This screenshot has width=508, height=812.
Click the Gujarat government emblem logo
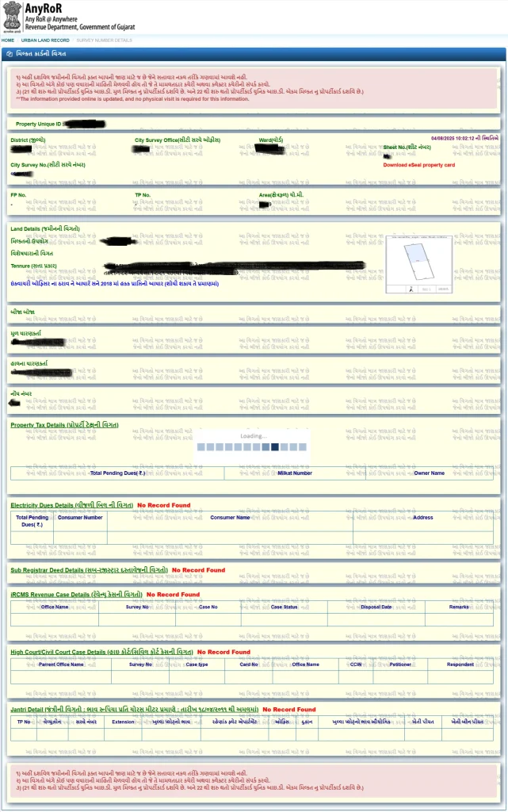[x=12, y=17]
